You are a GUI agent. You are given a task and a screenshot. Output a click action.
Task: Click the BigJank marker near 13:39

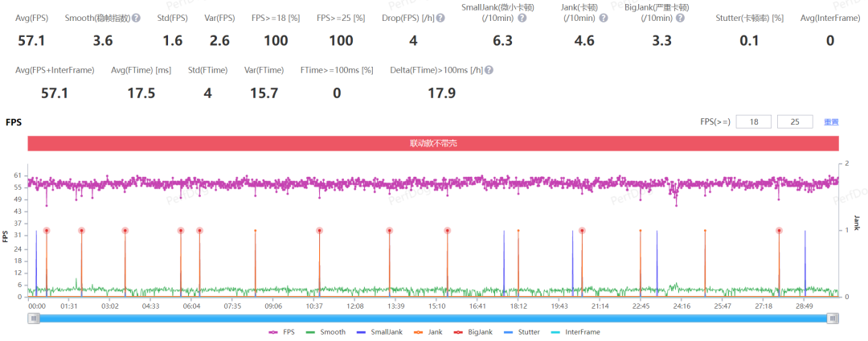point(390,230)
